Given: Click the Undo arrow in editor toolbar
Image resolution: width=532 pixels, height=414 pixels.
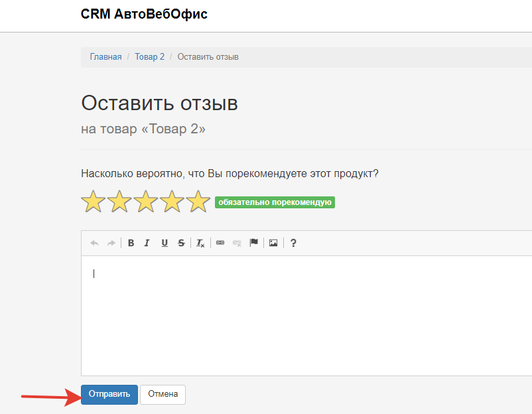Looking at the screenshot, I should [x=94, y=243].
